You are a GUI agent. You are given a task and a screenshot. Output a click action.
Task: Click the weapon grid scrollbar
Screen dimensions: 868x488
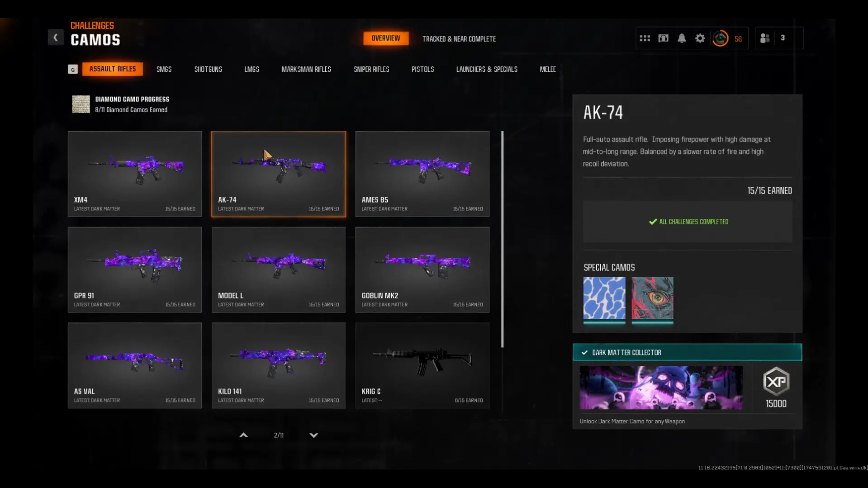click(502, 239)
